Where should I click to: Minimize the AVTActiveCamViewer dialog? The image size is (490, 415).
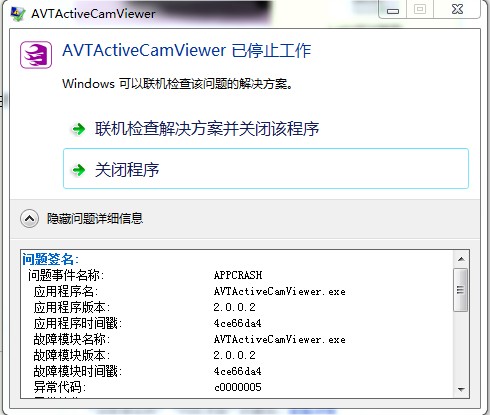click(x=393, y=9)
